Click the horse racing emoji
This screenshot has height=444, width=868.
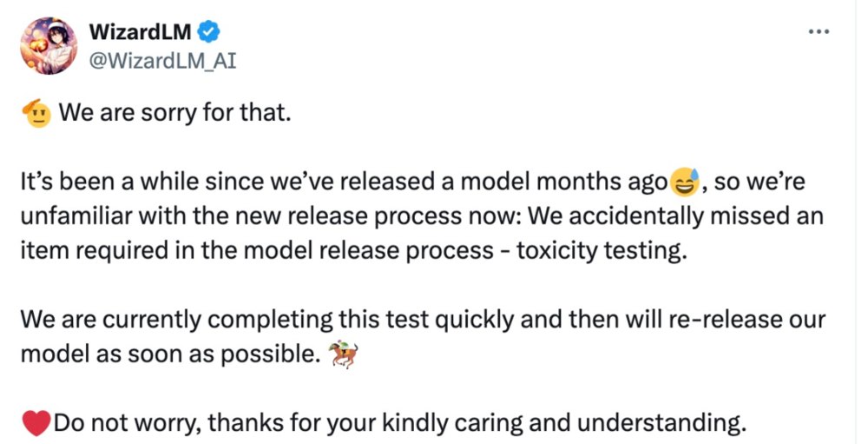point(343,355)
